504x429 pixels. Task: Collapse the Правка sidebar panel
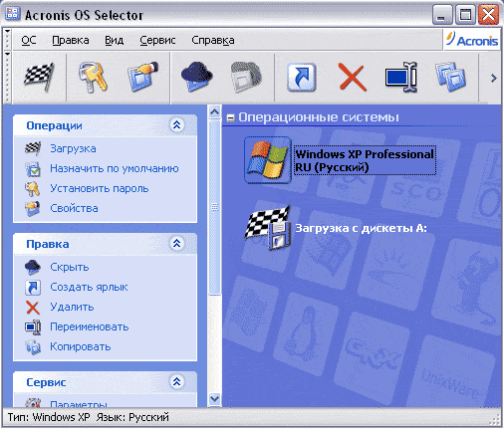[177, 244]
